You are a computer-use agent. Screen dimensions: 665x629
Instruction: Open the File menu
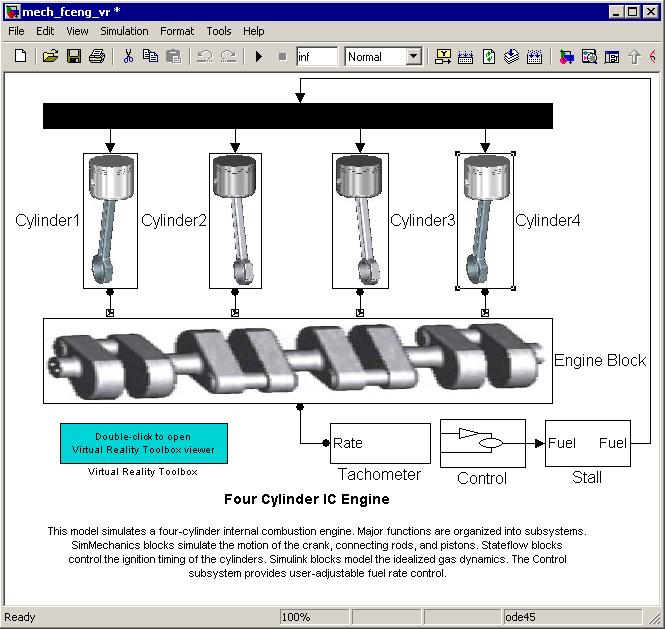point(16,31)
